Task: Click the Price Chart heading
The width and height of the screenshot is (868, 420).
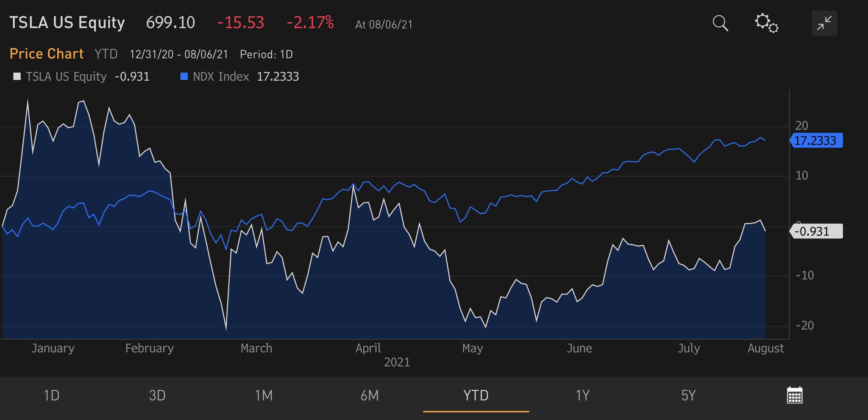Action: [47, 54]
